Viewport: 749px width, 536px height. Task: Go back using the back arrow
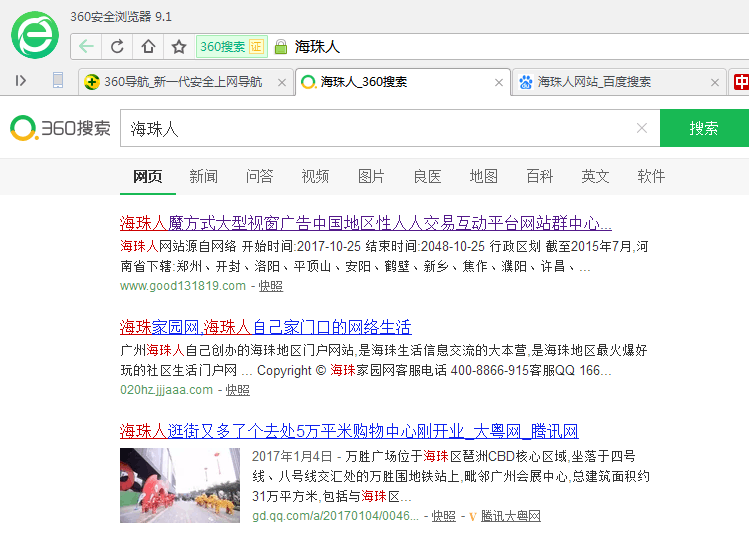(x=86, y=46)
